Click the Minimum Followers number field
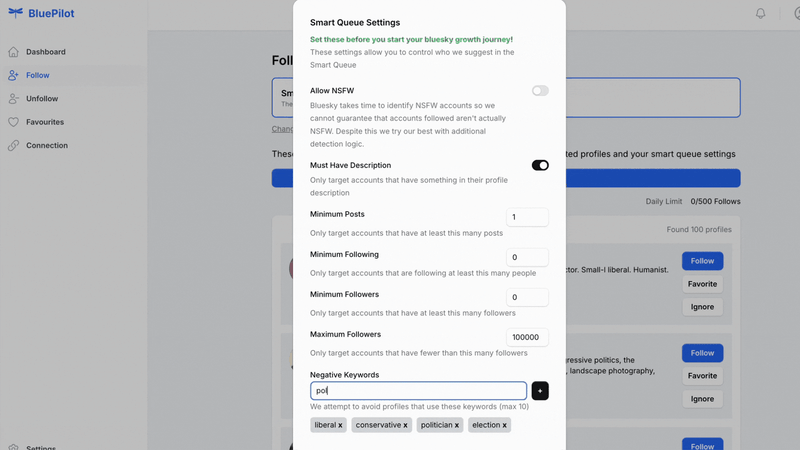 [527, 297]
